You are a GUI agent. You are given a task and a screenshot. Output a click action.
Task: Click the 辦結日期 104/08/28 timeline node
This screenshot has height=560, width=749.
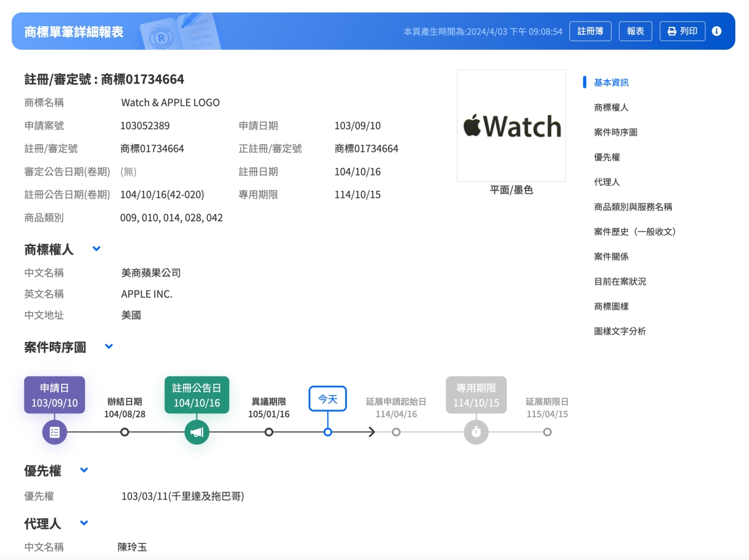(x=125, y=432)
